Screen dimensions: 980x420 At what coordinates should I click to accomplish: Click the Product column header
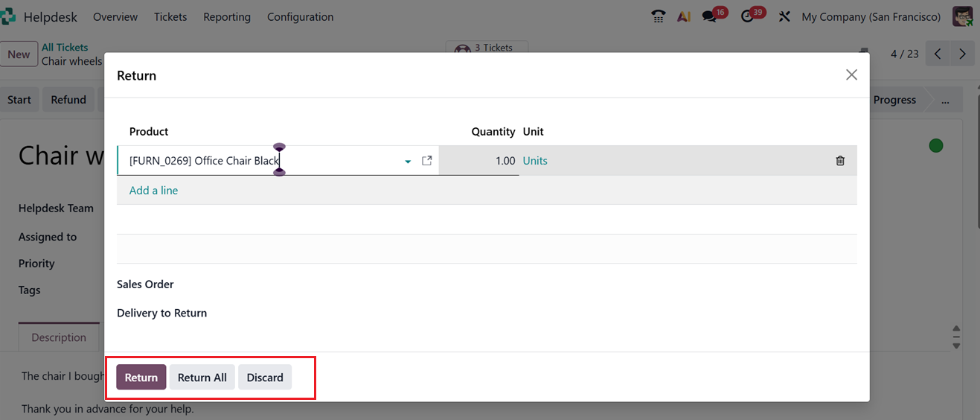pos(149,132)
